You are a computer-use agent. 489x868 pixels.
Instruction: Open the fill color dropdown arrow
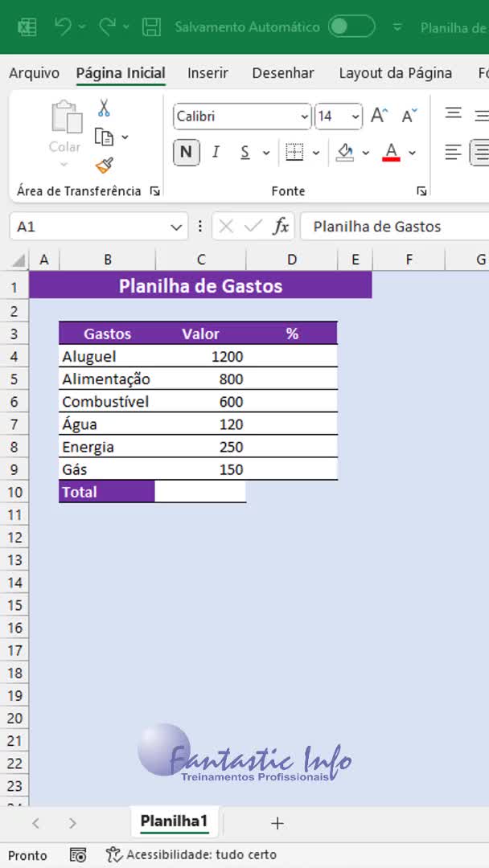[x=365, y=152]
